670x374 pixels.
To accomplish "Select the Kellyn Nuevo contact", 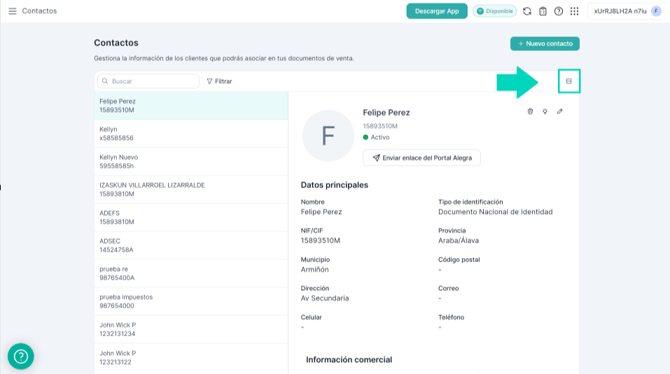I will click(x=191, y=162).
